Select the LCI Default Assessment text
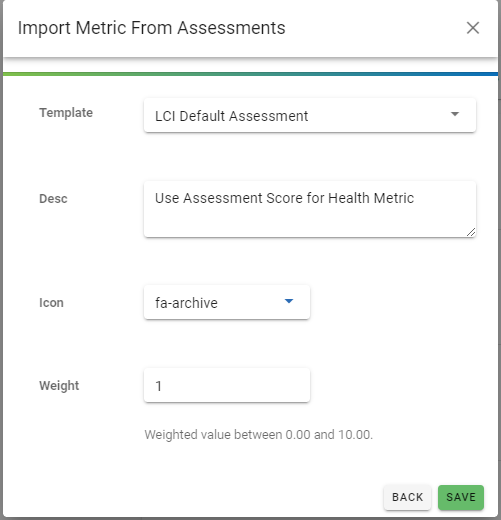Viewport: 501px width, 520px height. (x=231, y=116)
